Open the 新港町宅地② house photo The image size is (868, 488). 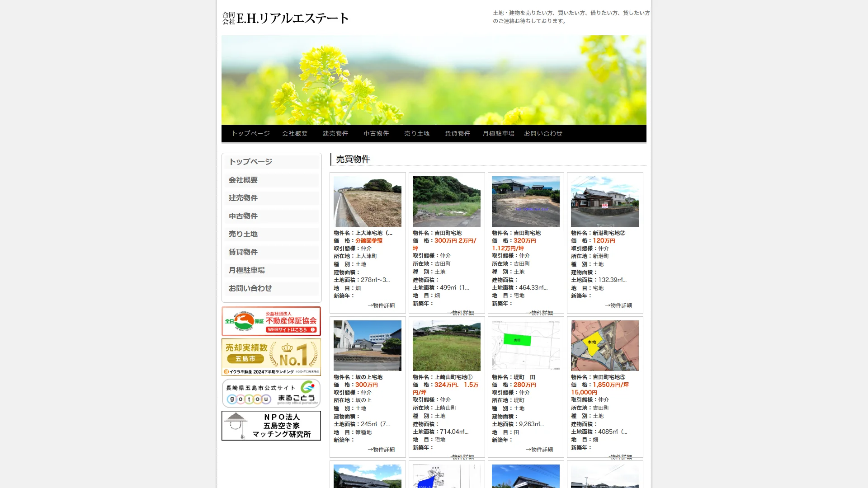[605, 202]
